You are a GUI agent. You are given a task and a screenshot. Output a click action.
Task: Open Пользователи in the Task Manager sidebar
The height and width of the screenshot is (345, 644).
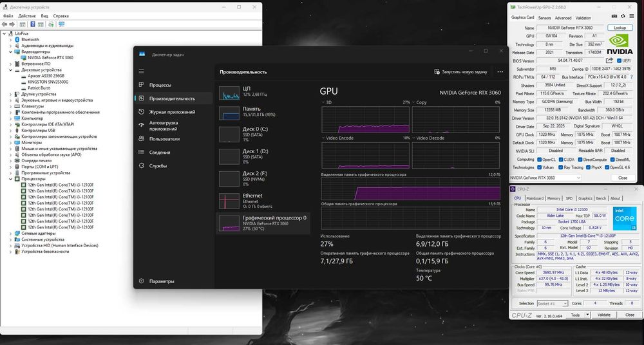coord(173,139)
